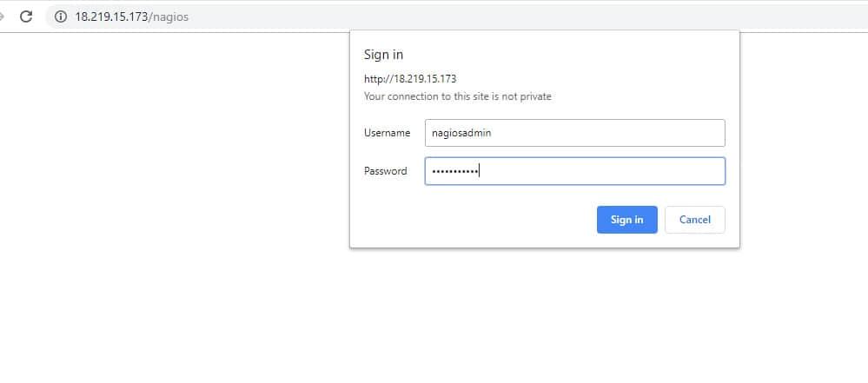Click the 18.219.15.173/nagios URL in the address bar

[x=132, y=17]
